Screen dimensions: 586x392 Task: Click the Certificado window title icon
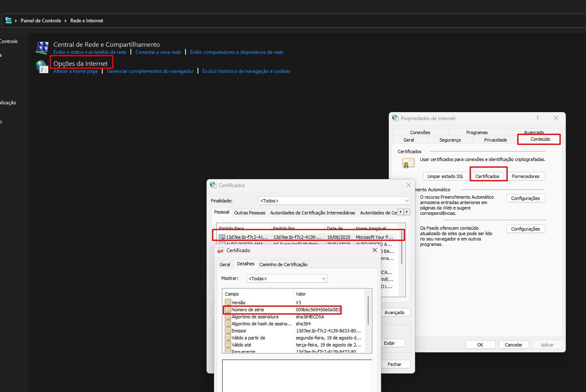(221, 250)
